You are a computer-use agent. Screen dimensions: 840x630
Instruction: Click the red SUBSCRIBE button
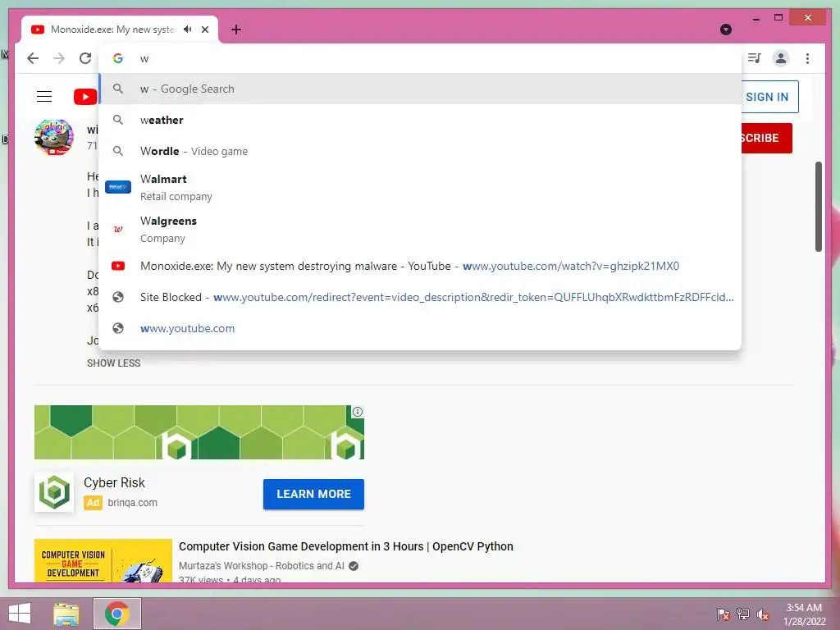click(x=766, y=138)
